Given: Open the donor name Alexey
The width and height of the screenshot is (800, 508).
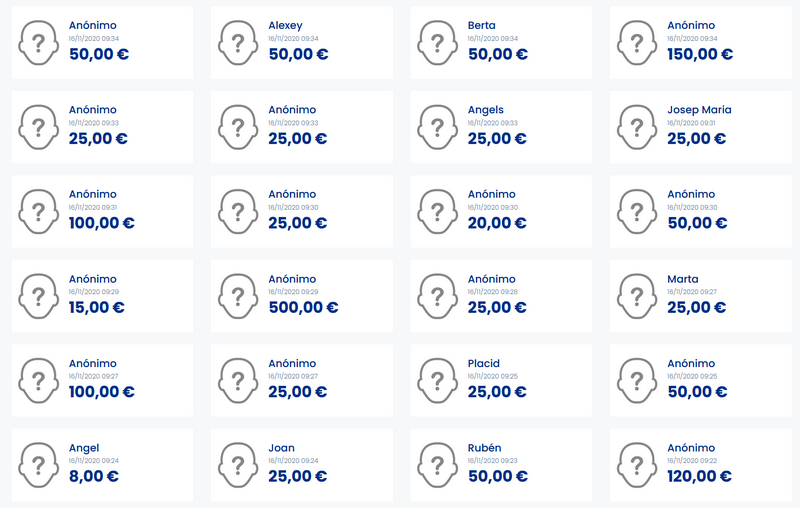Looking at the screenshot, I should (x=285, y=25).
